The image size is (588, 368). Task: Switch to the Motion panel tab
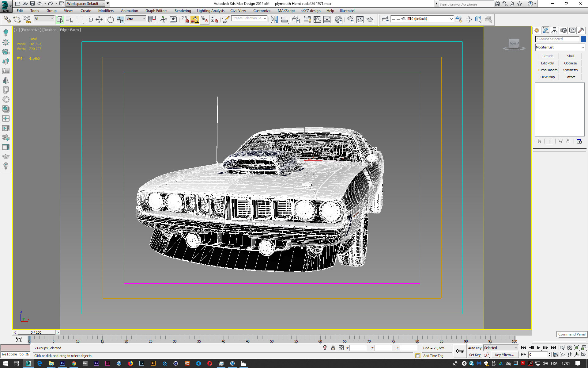point(563,30)
